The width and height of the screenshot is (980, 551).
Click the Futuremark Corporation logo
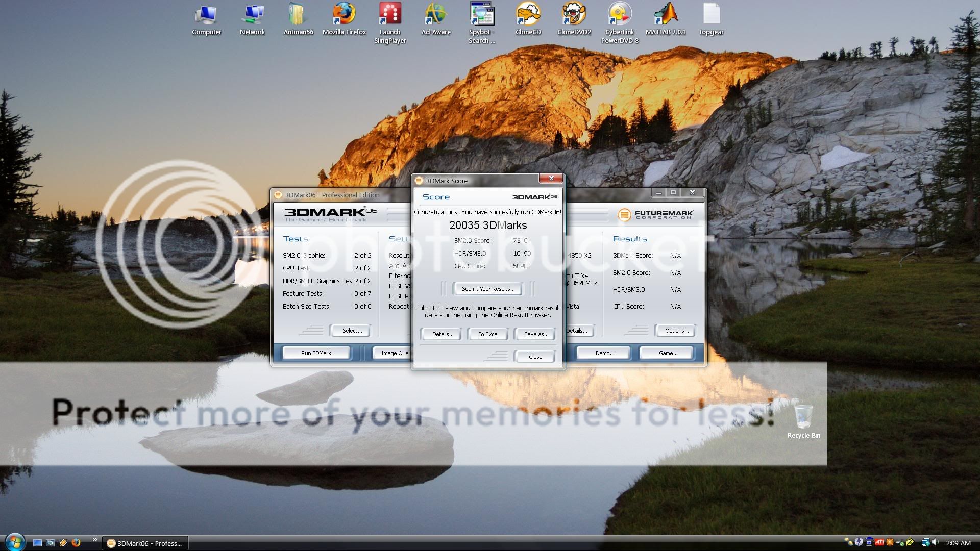click(656, 215)
